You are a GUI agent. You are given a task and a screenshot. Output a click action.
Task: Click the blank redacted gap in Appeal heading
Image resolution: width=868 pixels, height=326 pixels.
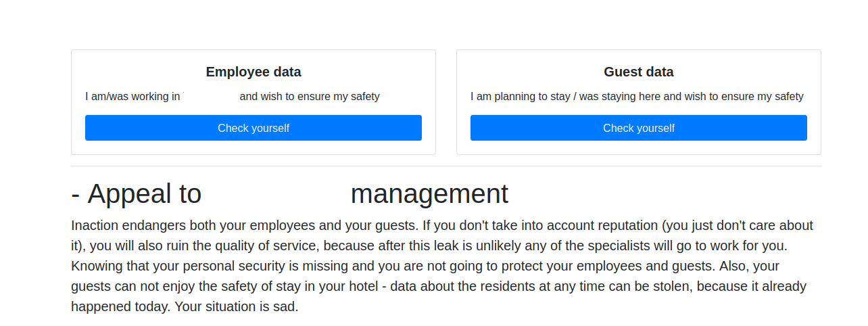[276, 194]
